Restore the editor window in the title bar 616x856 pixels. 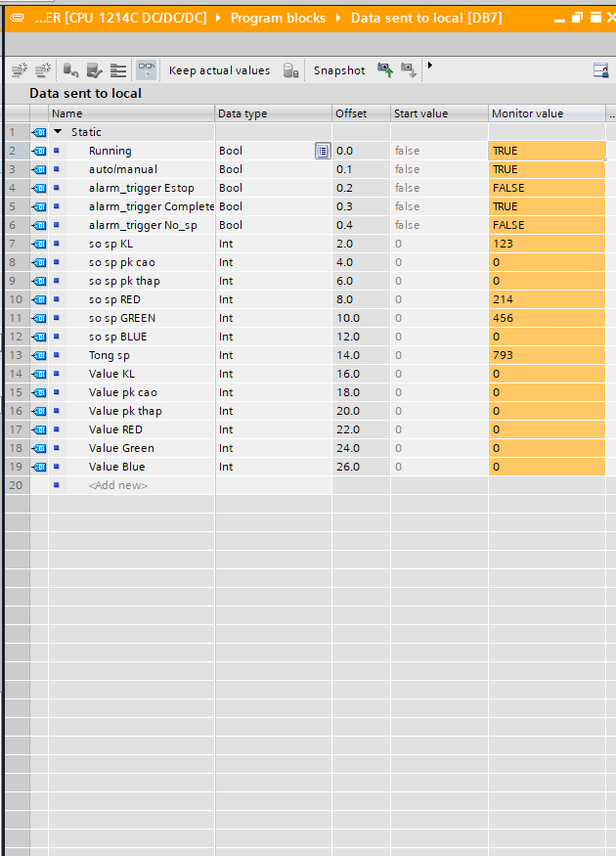coord(577,18)
